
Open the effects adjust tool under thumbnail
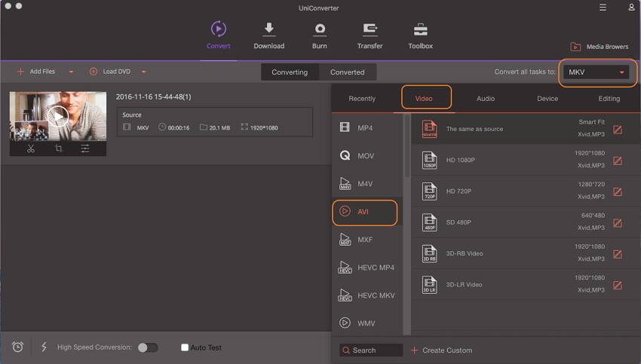tap(85, 148)
